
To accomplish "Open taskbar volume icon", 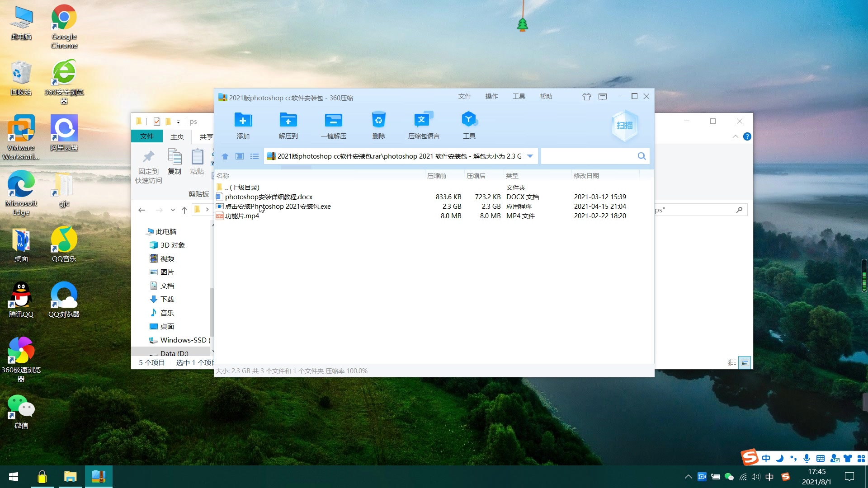I will tap(756, 477).
